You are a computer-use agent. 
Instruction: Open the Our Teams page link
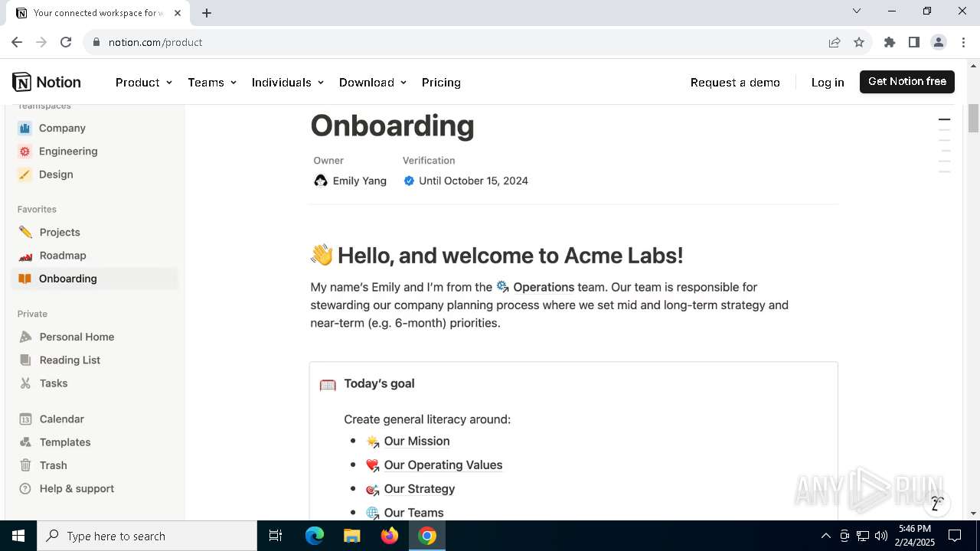[414, 513]
